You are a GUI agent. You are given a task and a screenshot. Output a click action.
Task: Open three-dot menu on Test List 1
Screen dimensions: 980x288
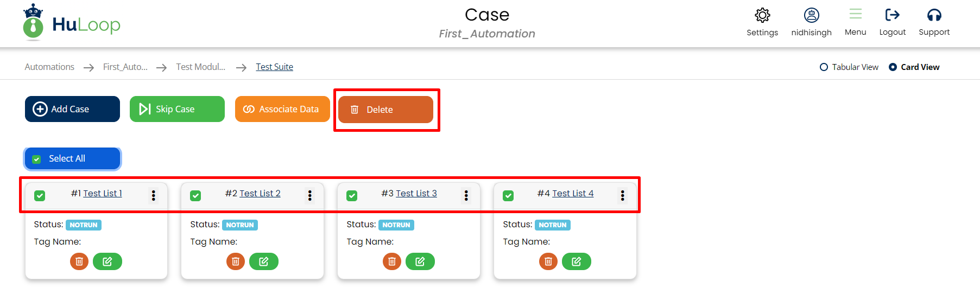point(154,195)
